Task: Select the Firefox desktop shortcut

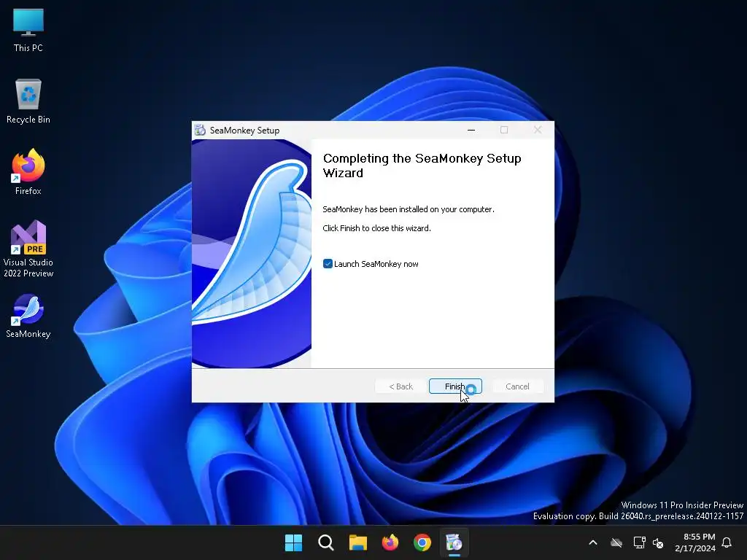Action: (x=28, y=172)
